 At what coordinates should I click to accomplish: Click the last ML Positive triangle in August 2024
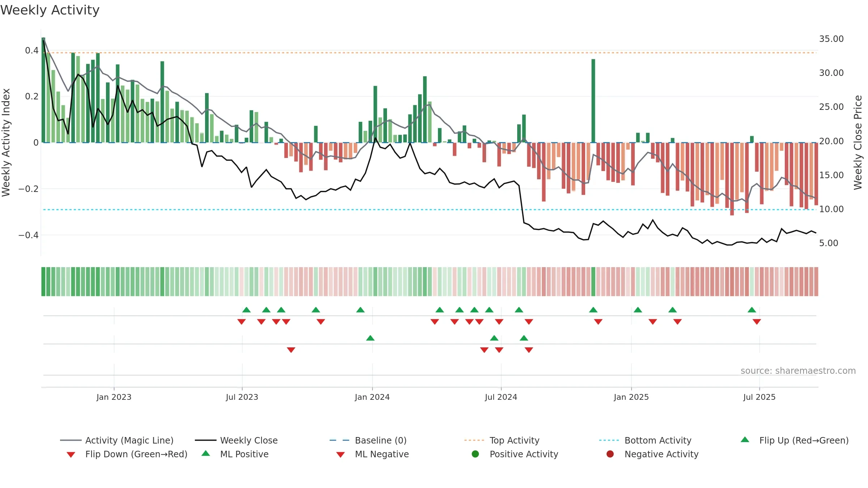pos(524,338)
